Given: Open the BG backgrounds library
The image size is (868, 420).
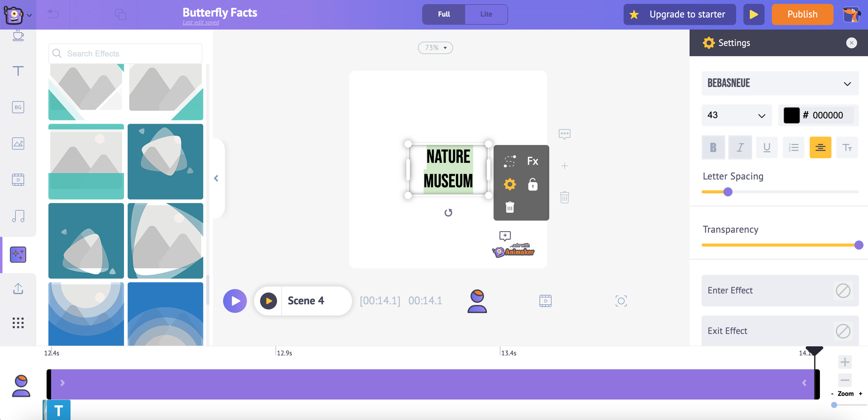Looking at the screenshot, I should pyautogui.click(x=18, y=107).
